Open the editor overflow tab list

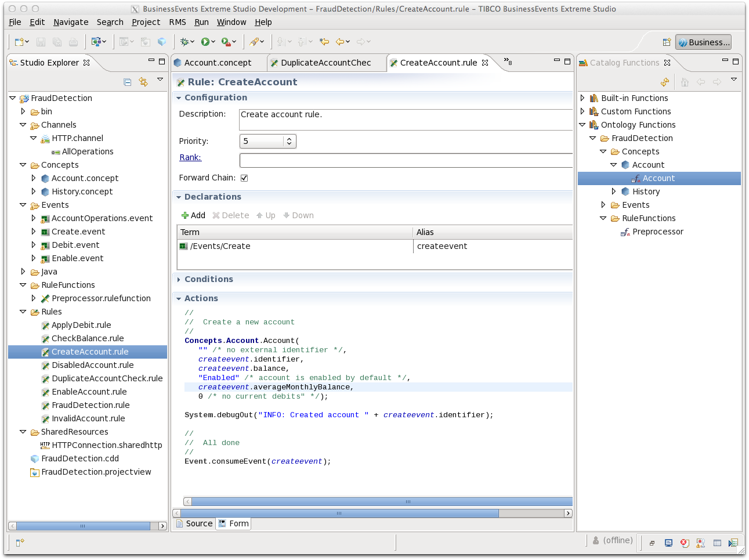(508, 61)
